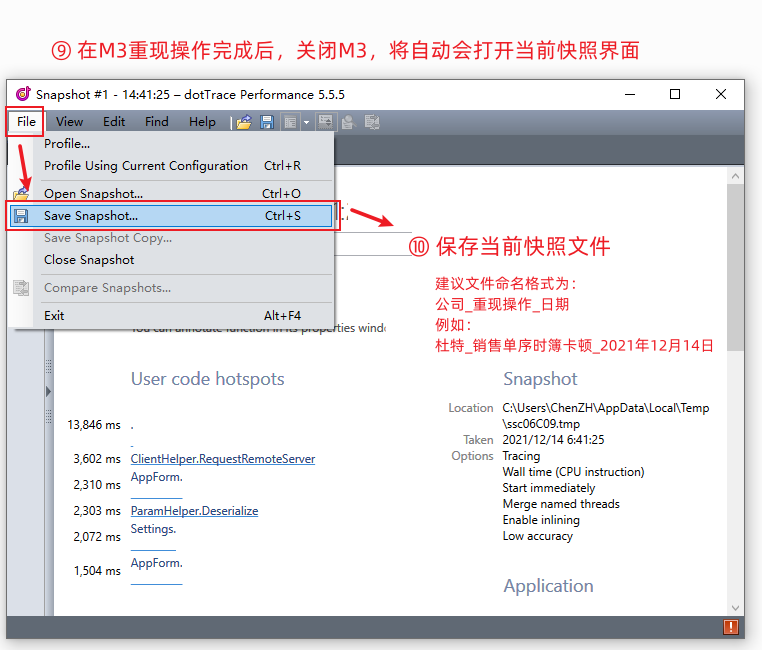Open the View menu

tap(69, 121)
